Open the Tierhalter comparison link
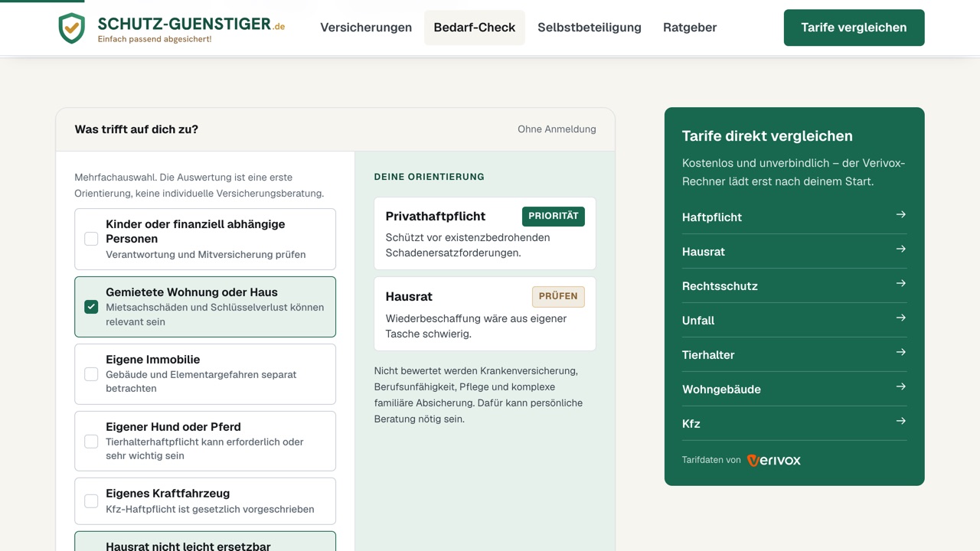The width and height of the screenshot is (980, 551). 794,355
